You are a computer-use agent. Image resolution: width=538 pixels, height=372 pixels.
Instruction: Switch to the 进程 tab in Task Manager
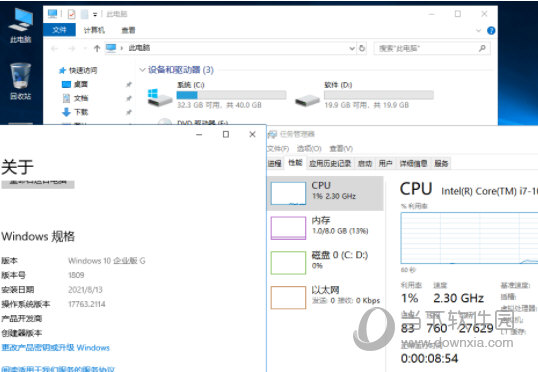[275, 163]
